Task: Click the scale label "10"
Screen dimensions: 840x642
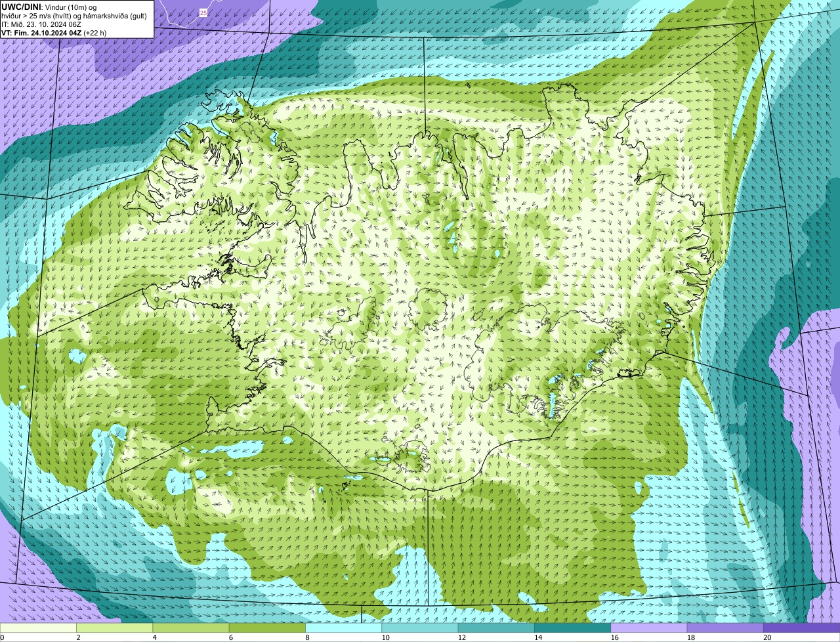Action: [x=385, y=637]
